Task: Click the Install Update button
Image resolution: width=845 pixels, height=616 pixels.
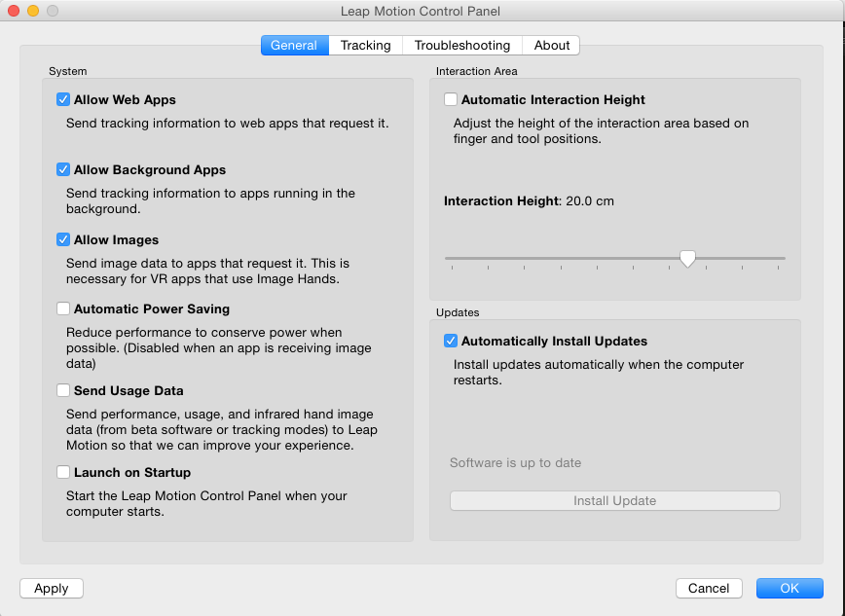Action: click(614, 500)
